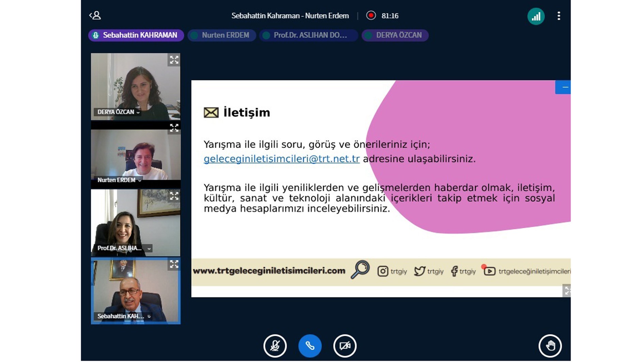The image size is (644, 362).
Task: Expand Prof.Dr. ASLIHA... video to fullscreen
Action: 174,196
